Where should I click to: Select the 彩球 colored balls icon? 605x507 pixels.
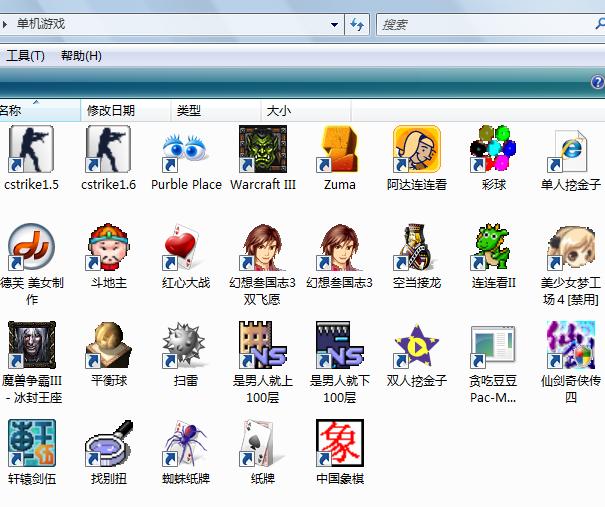(x=493, y=149)
